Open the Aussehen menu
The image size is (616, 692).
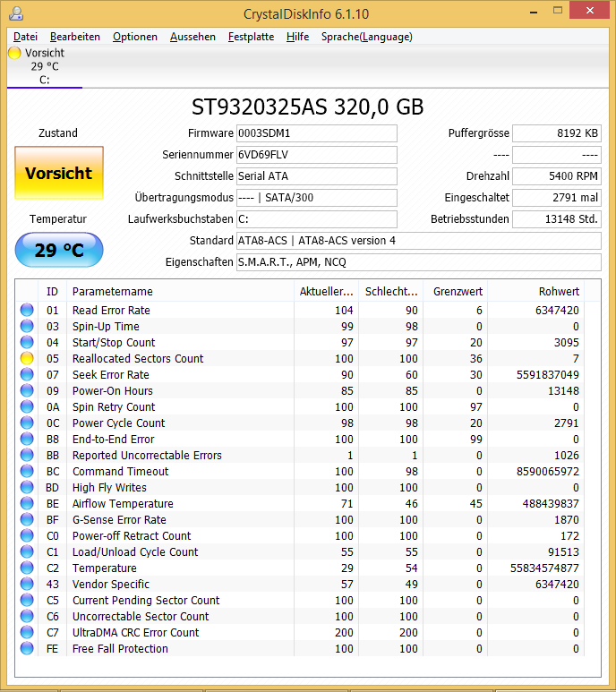point(192,37)
